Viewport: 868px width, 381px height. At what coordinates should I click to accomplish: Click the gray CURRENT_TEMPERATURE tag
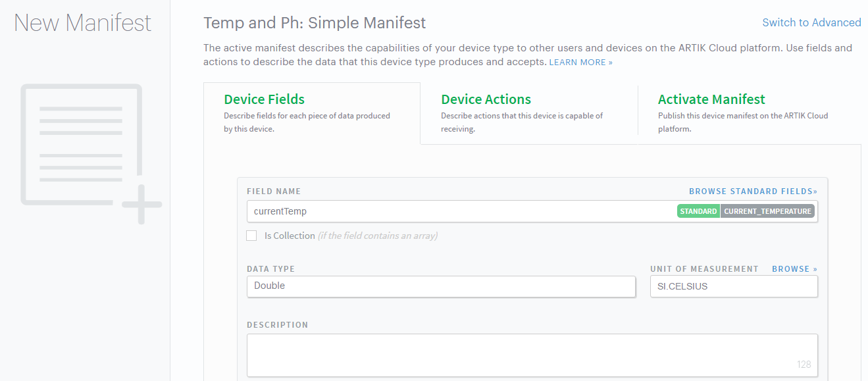[x=767, y=211]
